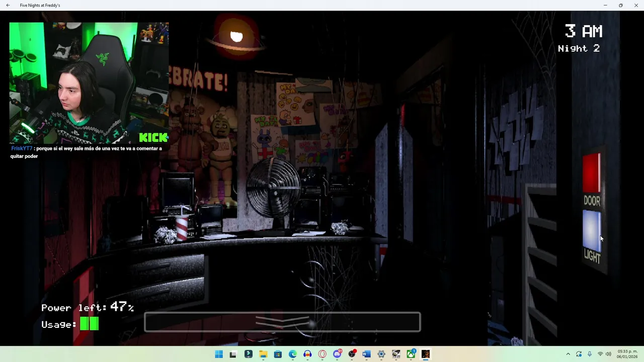Open OBS Studio from the taskbar
Image resolution: width=644 pixels, height=362 pixels.
click(352, 354)
